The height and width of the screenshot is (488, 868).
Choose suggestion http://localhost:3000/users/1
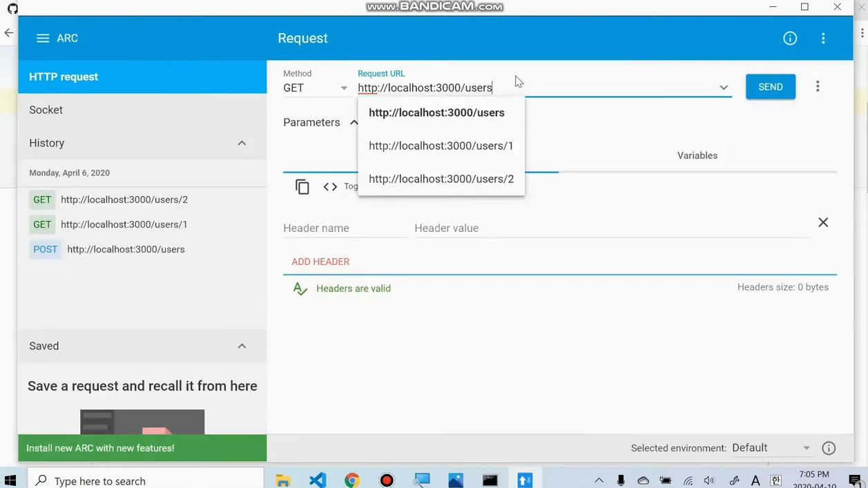[x=441, y=146]
